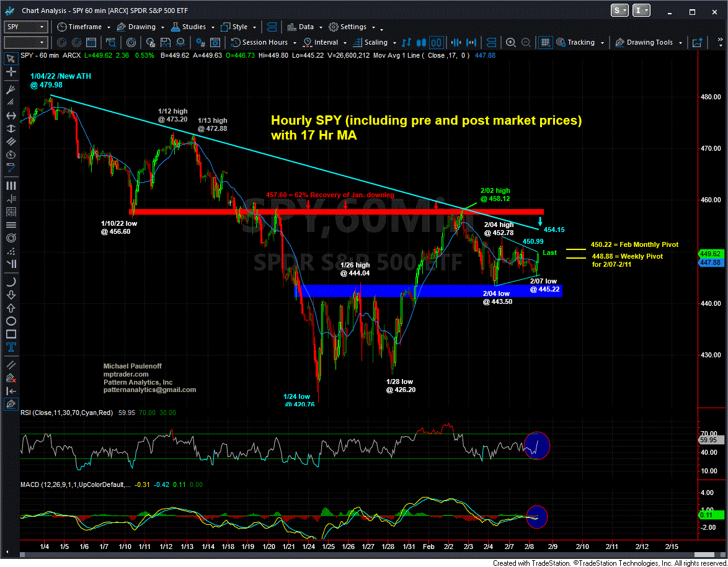Open the Drawing menu
This screenshot has height=567, width=728.
pos(136,27)
